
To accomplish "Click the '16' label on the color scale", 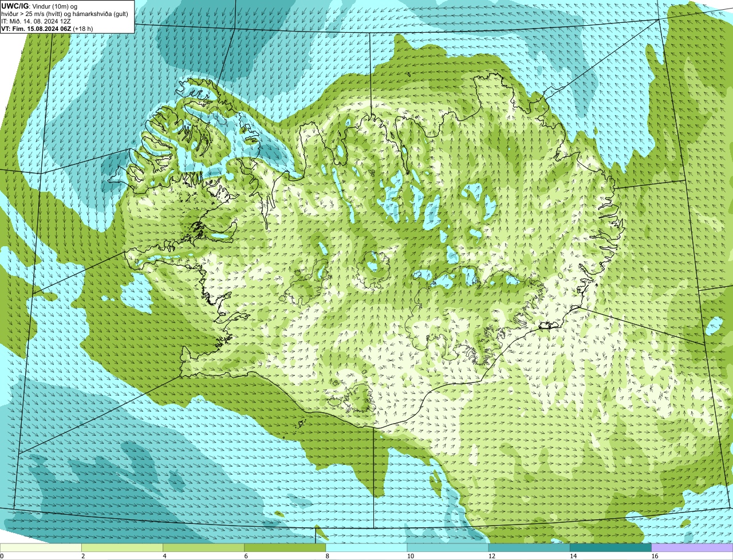I will point(654,556).
